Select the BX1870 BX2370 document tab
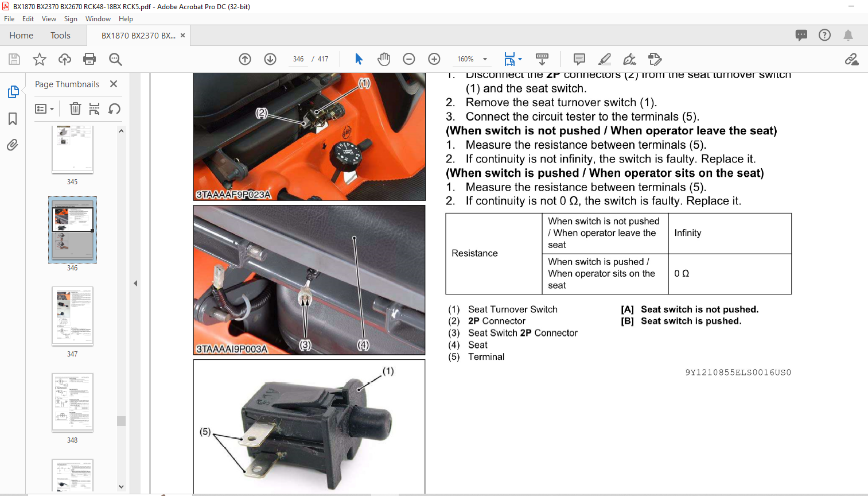This screenshot has height=496, width=868. (138, 36)
